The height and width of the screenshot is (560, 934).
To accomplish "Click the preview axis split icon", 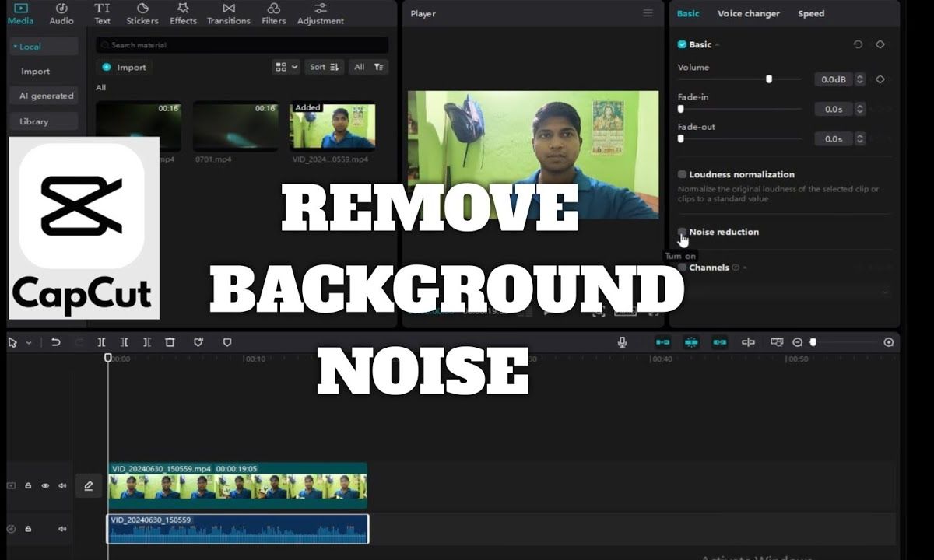I will click(748, 342).
